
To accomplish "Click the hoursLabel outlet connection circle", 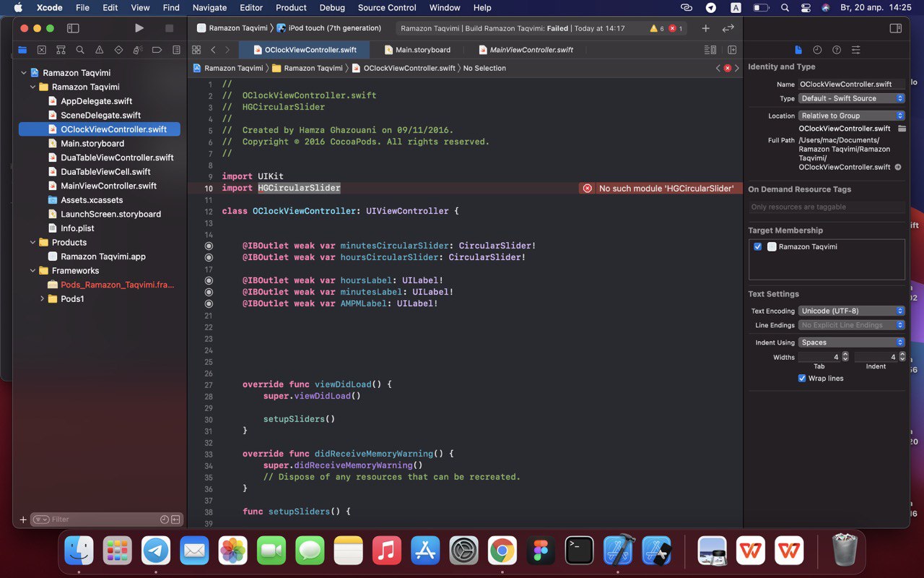I will [x=209, y=280].
